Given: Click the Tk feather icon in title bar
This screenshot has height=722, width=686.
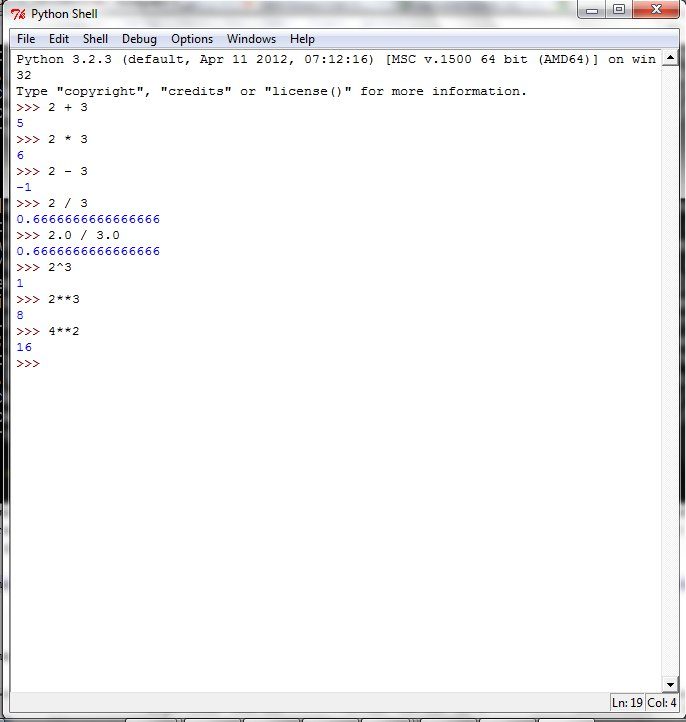Looking at the screenshot, I should (18, 14).
